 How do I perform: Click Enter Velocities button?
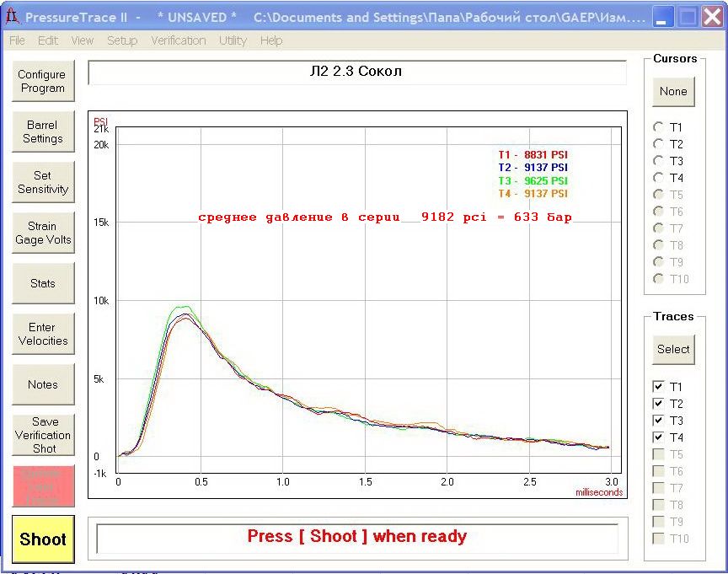[x=42, y=334]
